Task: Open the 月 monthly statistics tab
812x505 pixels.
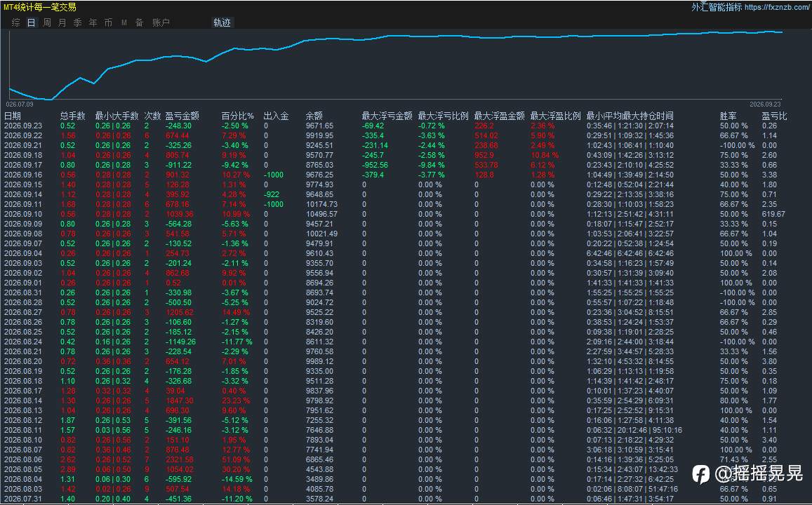Action: click(62, 22)
